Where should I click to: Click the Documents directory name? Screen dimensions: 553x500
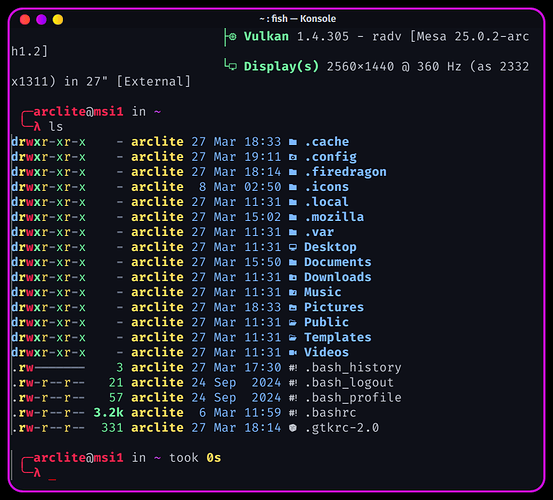point(338,262)
